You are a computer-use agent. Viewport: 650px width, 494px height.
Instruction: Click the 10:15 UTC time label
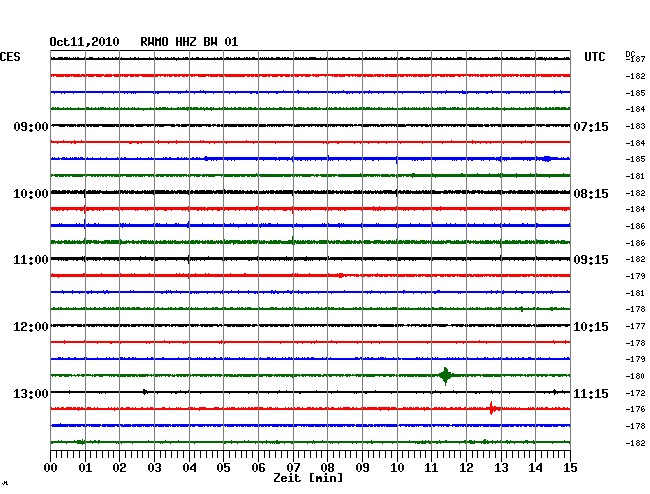[x=591, y=327]
